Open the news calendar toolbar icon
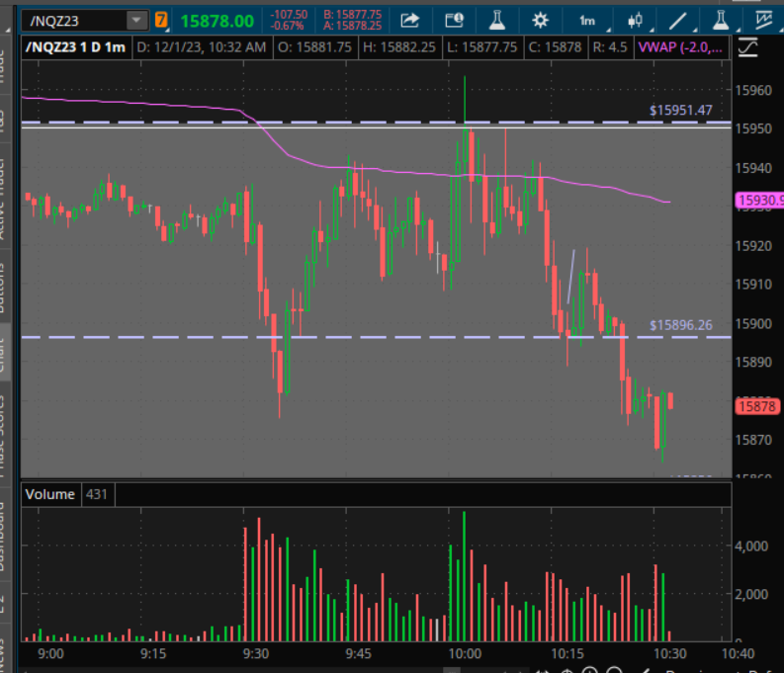 [454, 21]
